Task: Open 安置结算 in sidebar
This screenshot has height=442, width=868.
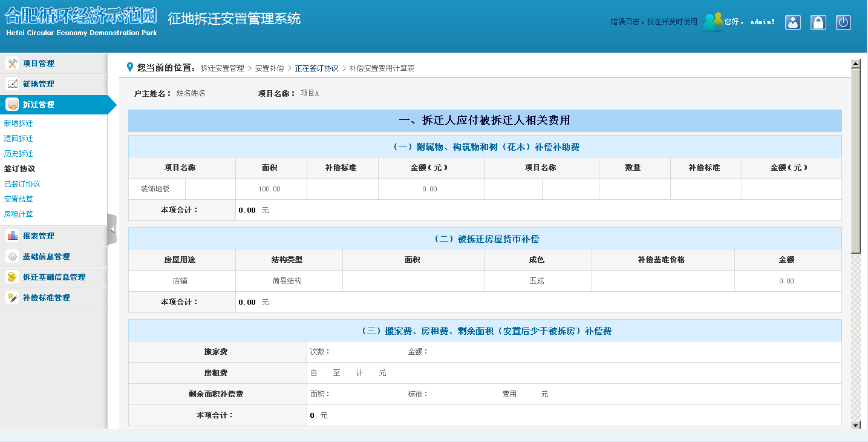Action: coord(19,199)
